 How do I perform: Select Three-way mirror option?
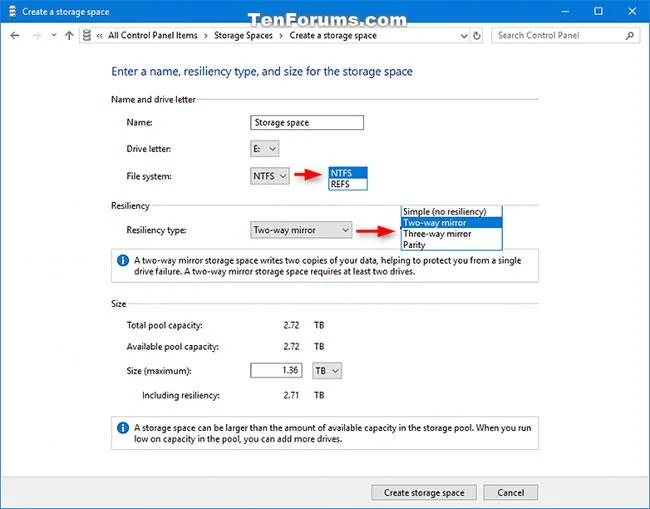pos(451,234)
